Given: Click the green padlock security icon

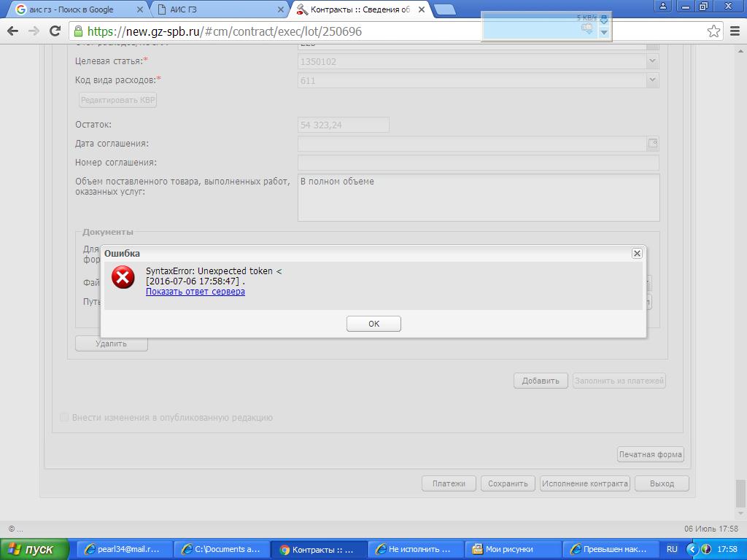Looking at the screenshot, I should pos(79,31).
